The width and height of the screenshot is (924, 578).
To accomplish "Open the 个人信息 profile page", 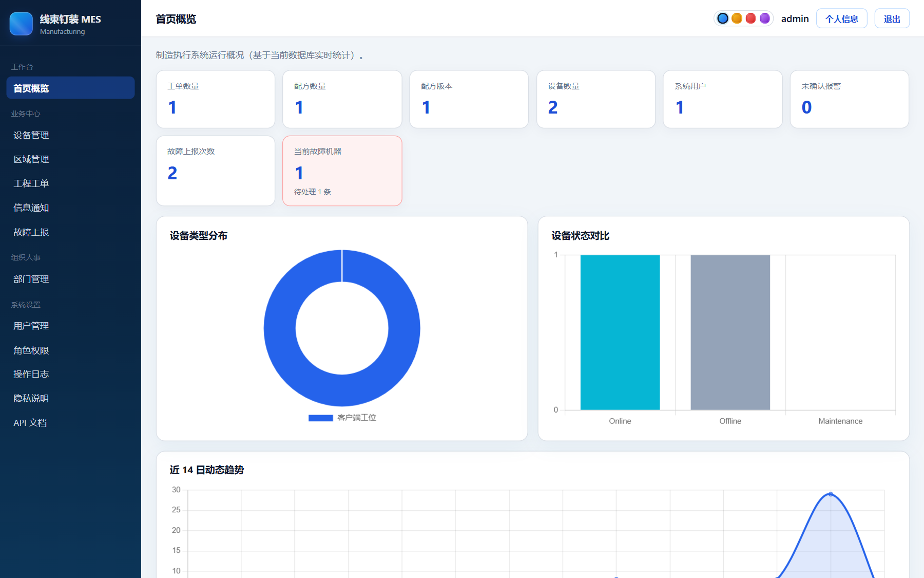I will 842,19.
